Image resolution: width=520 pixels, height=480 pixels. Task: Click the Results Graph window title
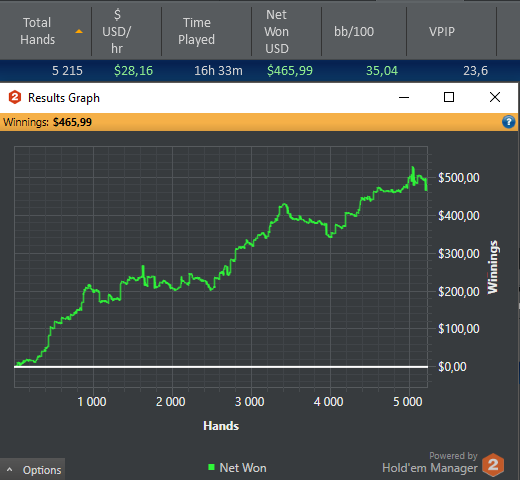tap(64, 98)
